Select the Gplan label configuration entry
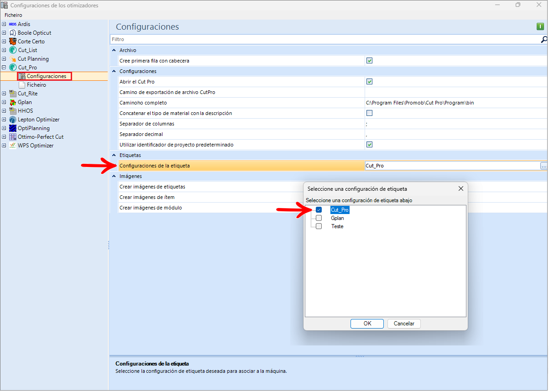 click(337, 218)
